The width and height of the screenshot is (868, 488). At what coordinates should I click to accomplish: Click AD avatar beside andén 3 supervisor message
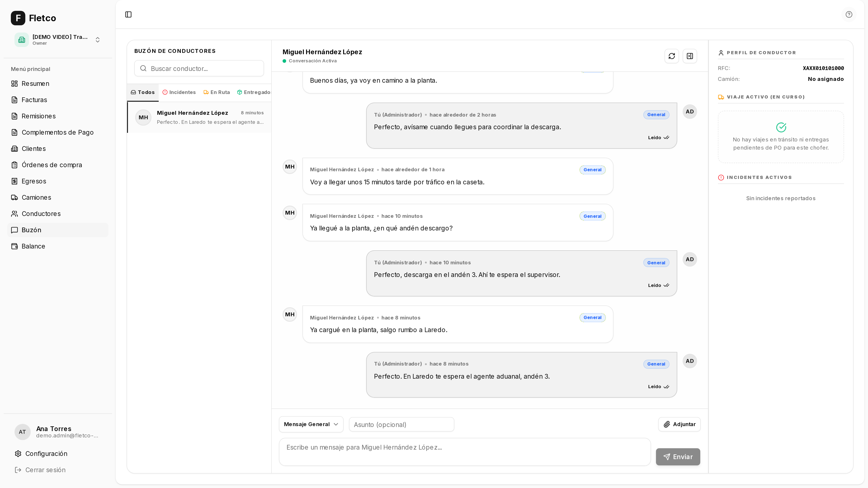[x=690, y=259]
